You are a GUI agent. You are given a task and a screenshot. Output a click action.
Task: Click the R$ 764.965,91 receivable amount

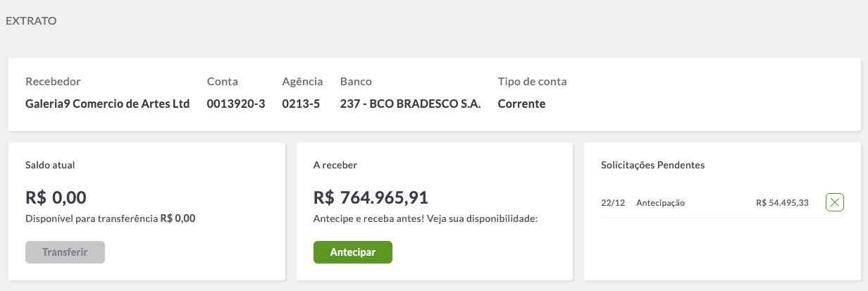(371, 197)
